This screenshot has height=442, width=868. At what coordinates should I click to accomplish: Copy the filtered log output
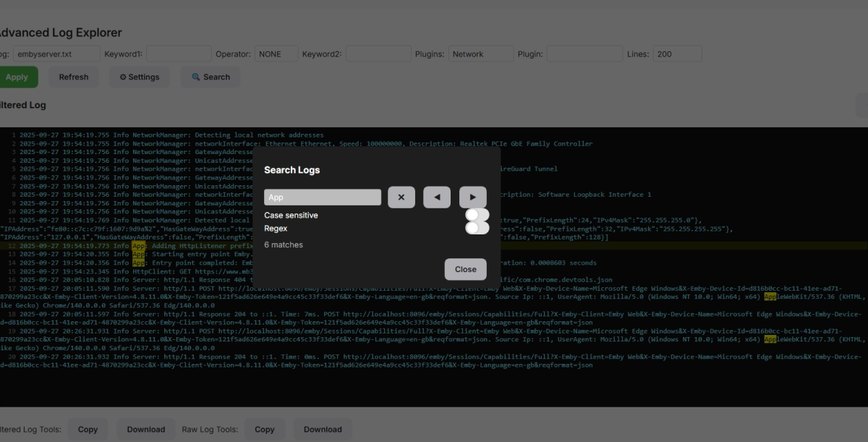pos(88,429)
